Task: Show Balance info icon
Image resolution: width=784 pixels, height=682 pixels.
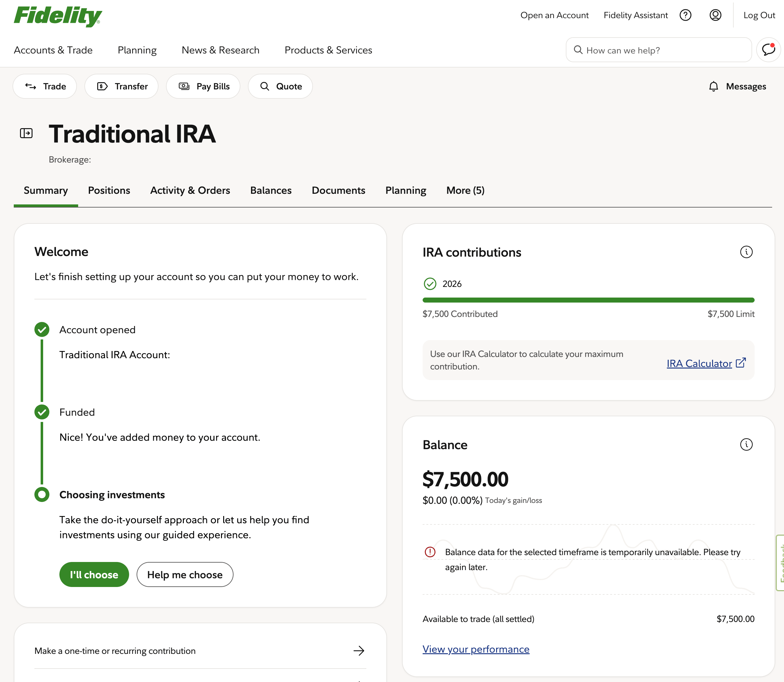Action: [746, 444]
